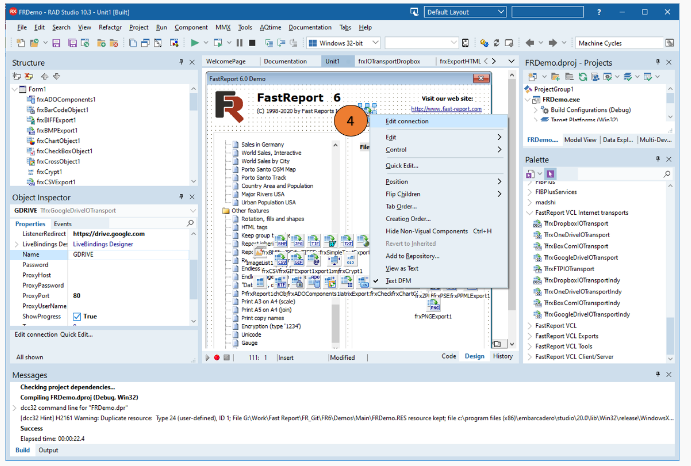Switch to the Output tab in Messages

pos(48,450)
